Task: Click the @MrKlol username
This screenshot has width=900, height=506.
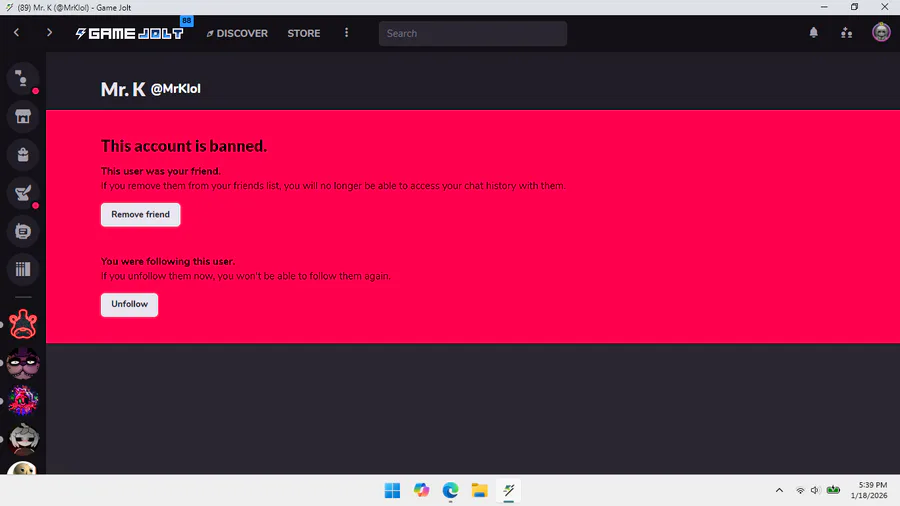Action: 176,89
